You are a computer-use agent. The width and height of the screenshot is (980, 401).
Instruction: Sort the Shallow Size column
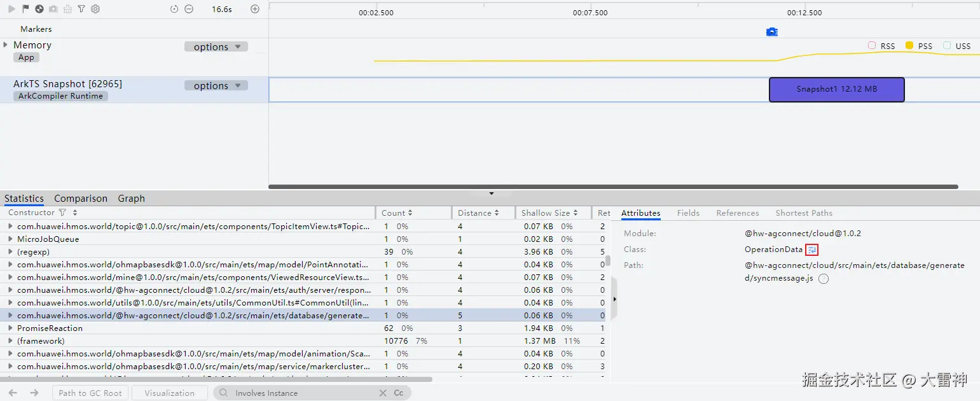pos(576,213)
